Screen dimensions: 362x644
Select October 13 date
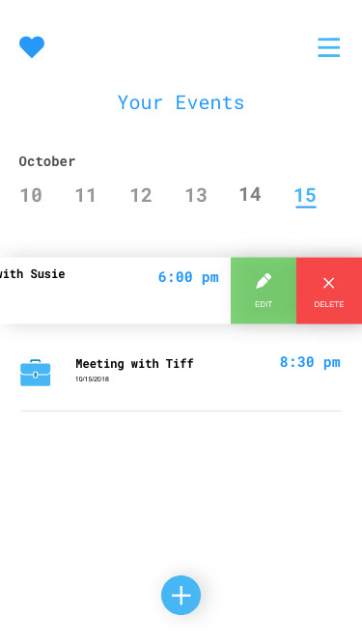196,195
